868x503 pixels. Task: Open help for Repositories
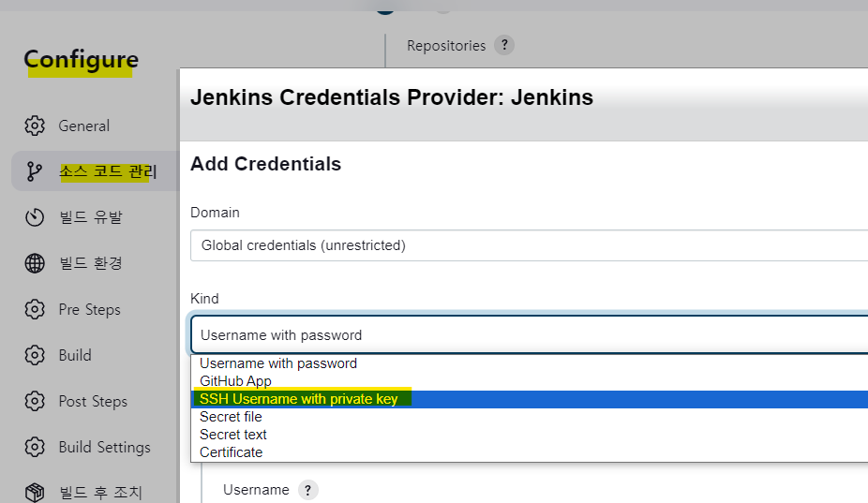pos(503,45)
